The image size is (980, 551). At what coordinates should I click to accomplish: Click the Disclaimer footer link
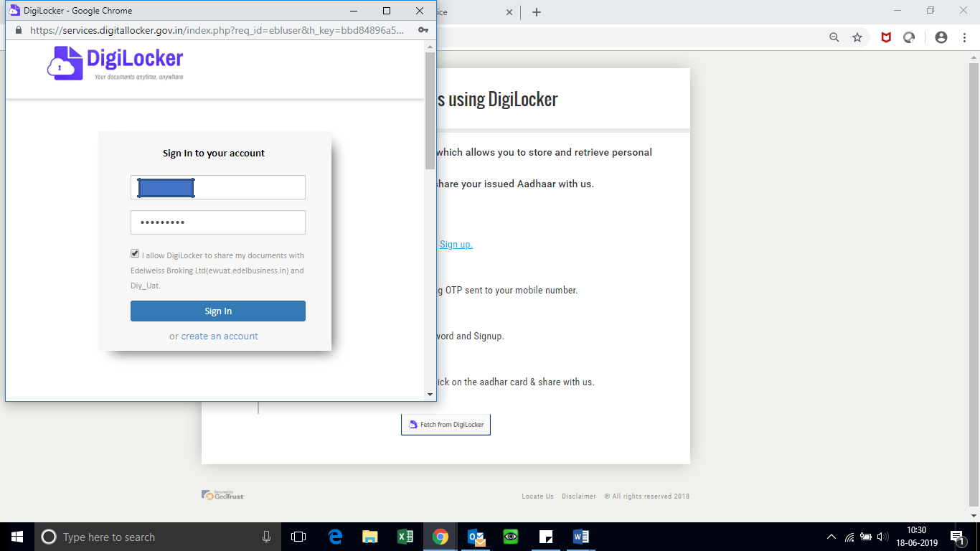click(x=579, y=496)
